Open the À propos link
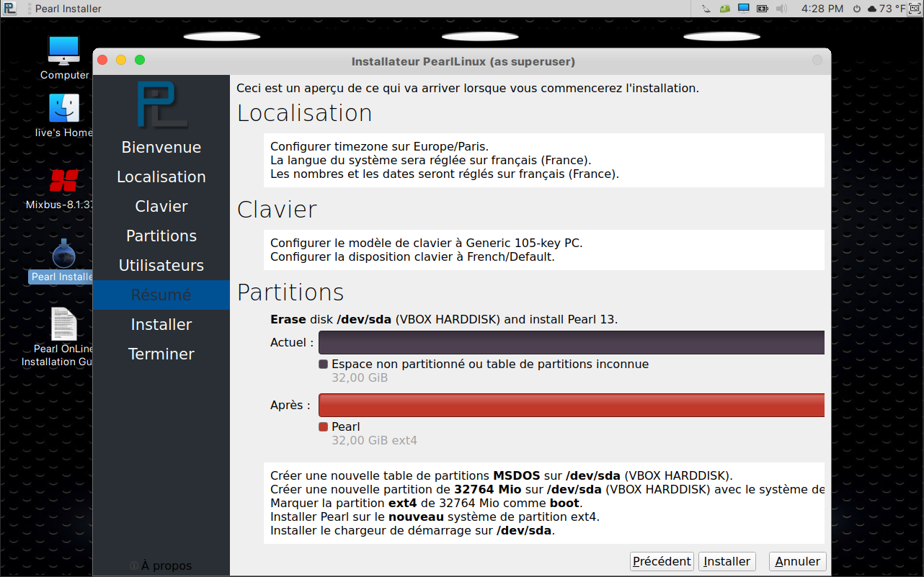Viewport: 924px width, 577px height. click(x=161, y=565)
